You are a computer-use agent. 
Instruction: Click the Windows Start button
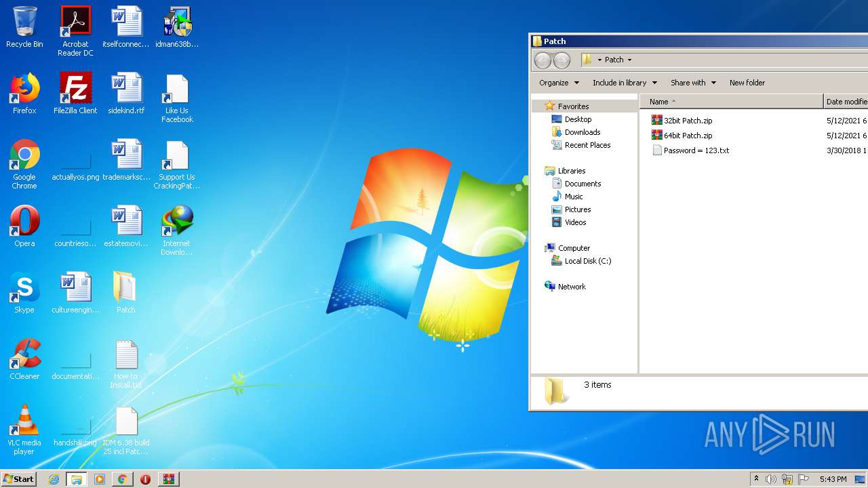tap(19, 479)
